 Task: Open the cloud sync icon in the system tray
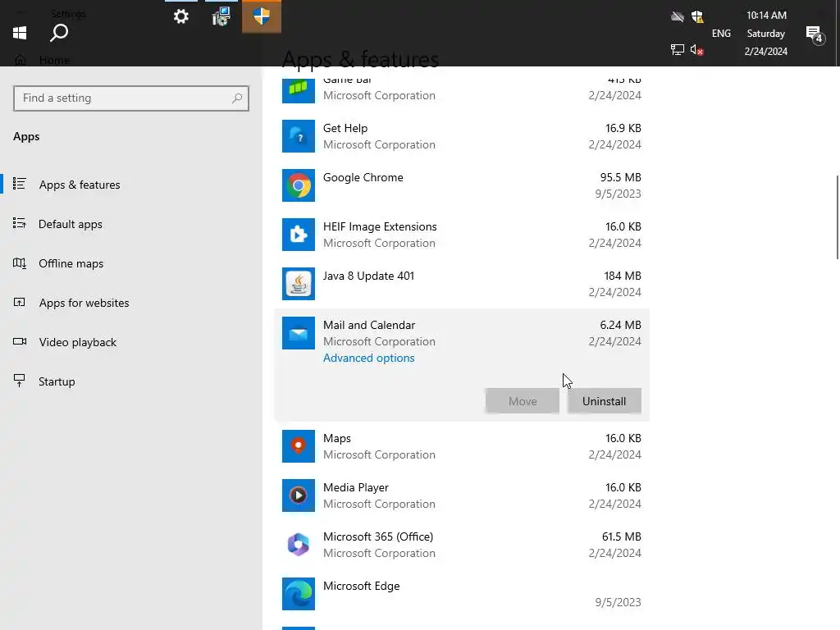(x=677, y=16)
